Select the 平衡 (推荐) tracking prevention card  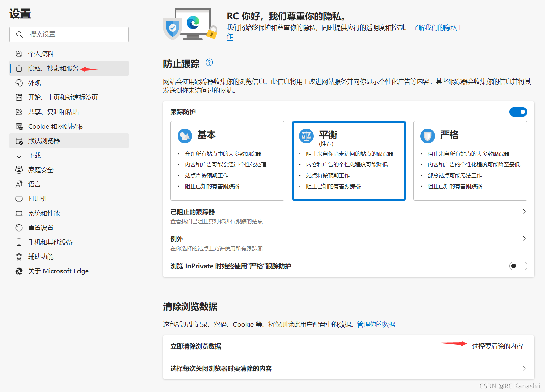pos(349,161)
